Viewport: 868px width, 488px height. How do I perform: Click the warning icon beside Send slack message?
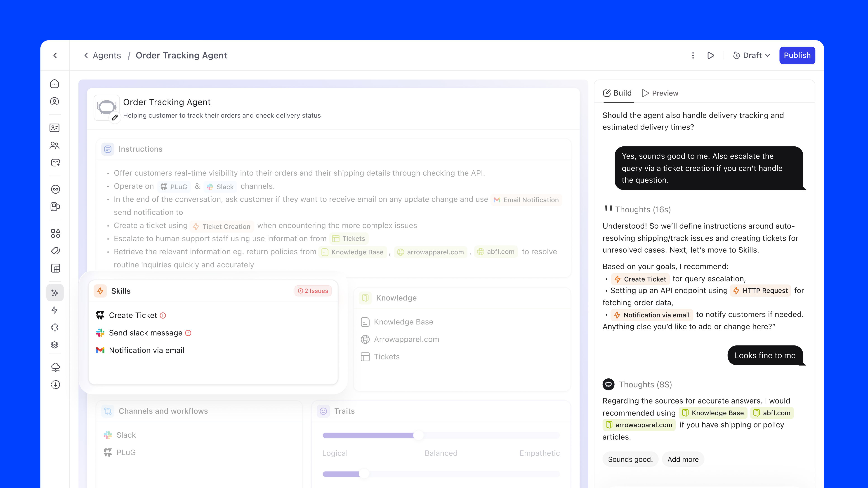pyautogui.click(x=188, y=333)
